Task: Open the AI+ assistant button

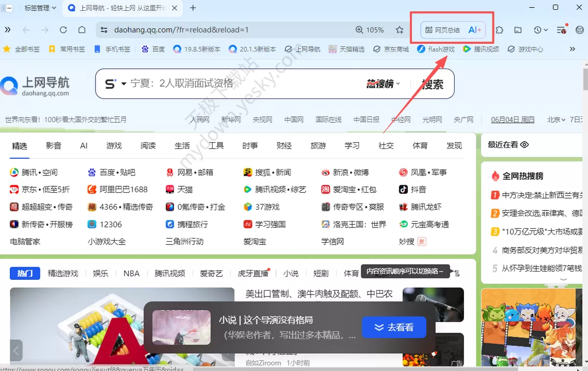Action: 475,30
